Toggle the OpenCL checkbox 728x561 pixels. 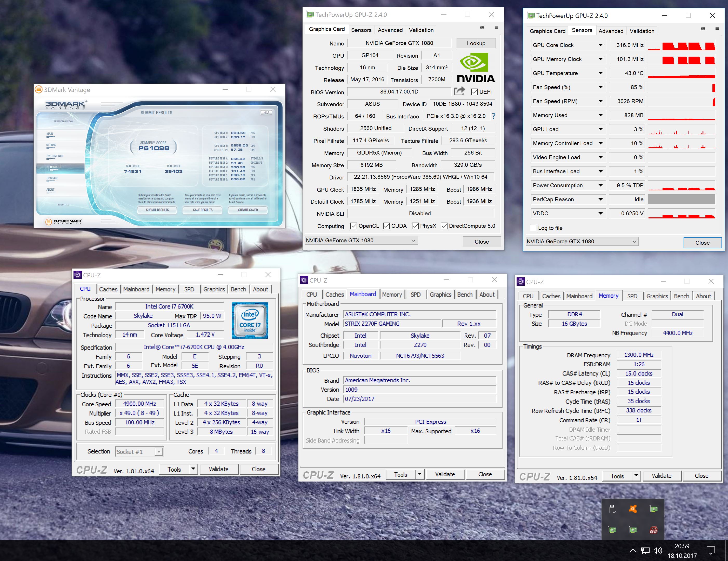pos(354,226)
